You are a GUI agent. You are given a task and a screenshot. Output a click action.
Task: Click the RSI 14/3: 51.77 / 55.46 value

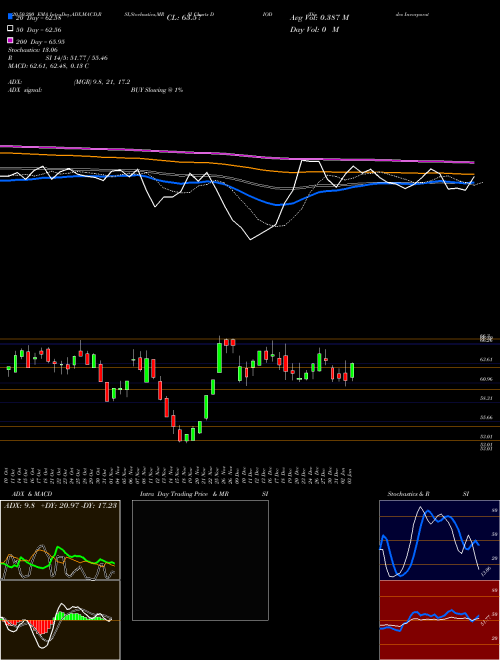click(77, 58)
